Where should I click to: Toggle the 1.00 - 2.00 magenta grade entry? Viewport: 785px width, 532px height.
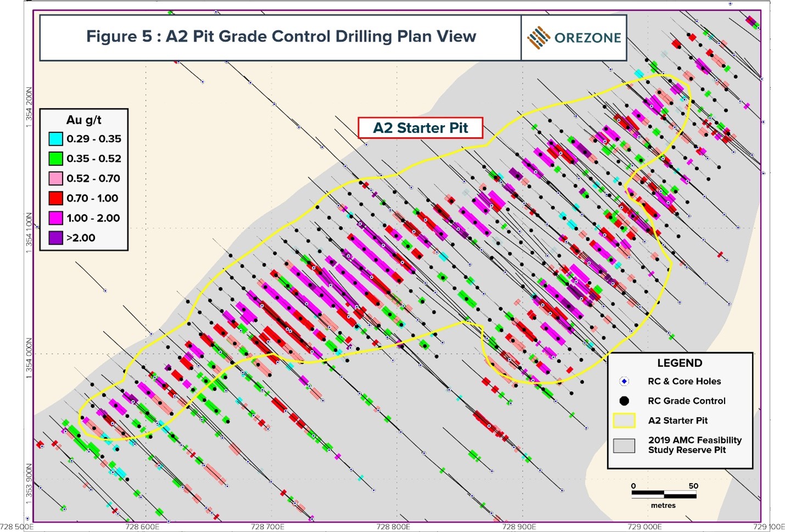55,218
